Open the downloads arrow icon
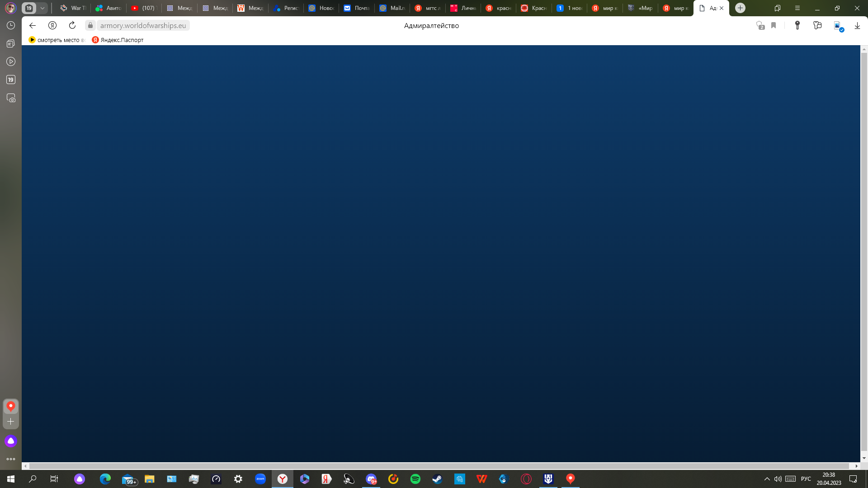Screen dimensions: 868x488 point(857,25)
